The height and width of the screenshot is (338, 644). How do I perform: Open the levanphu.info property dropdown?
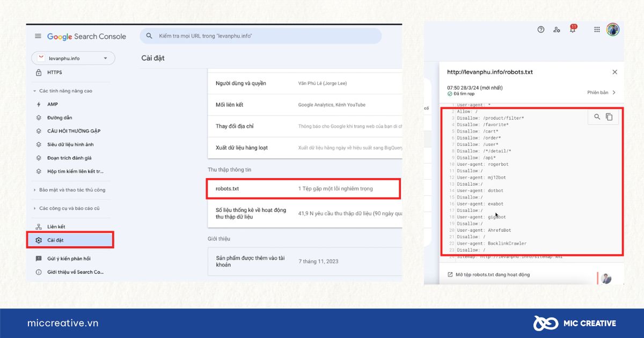(x=73, y=58)
